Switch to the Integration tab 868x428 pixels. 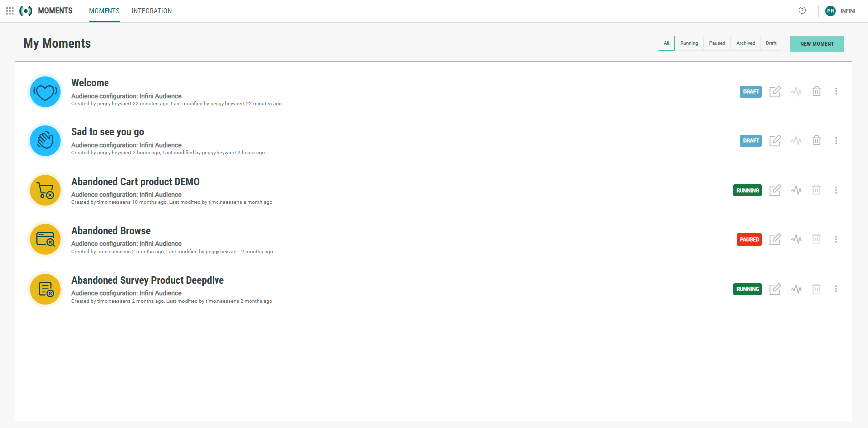coord(152,11)
